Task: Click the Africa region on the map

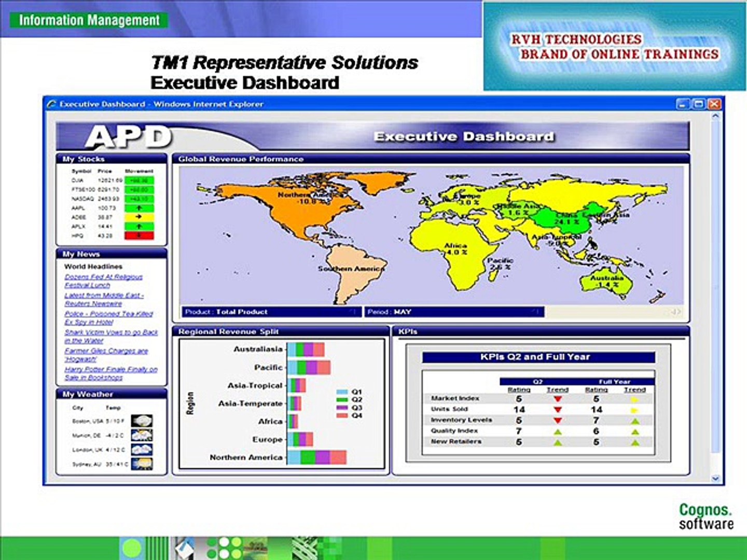Action: point(455,254)
